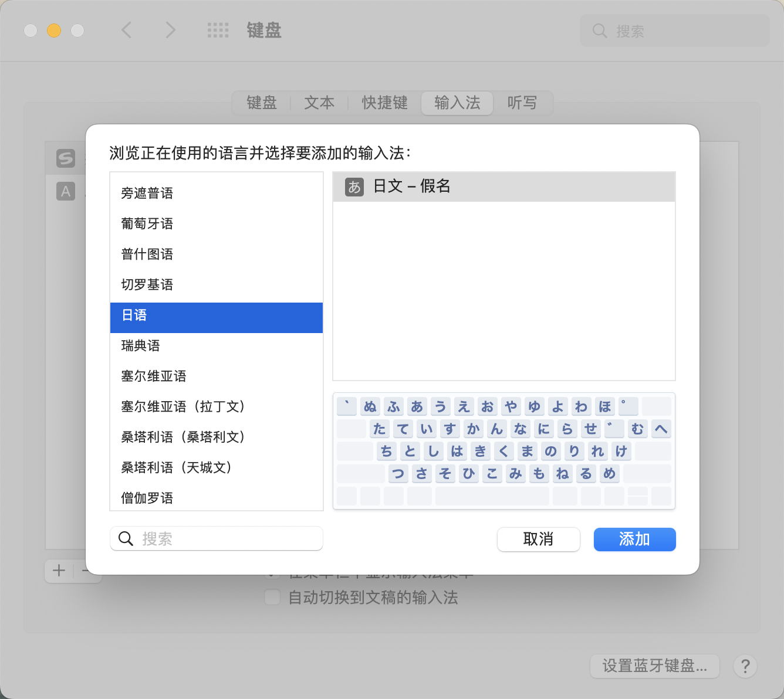Select 塞尔维亚语（拉丁文） language entry
The height and width of the screenshot is (699, 784).
point(183,407)
